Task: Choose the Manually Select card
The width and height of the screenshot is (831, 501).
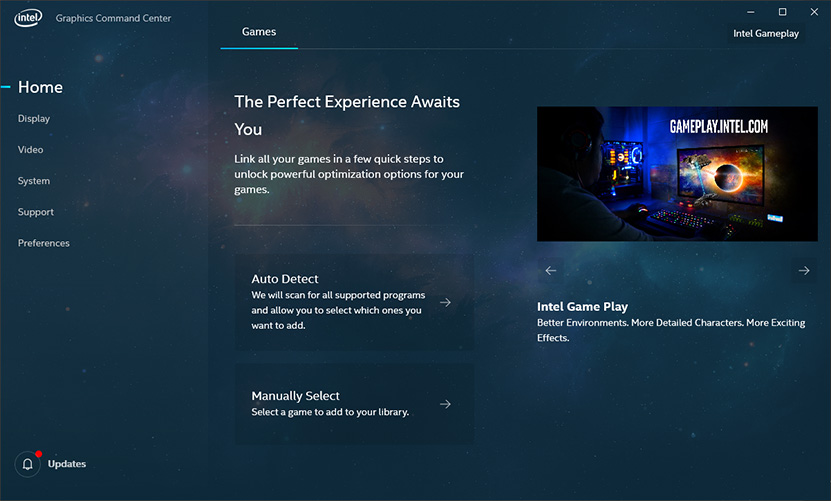Action: pos(355,404)
